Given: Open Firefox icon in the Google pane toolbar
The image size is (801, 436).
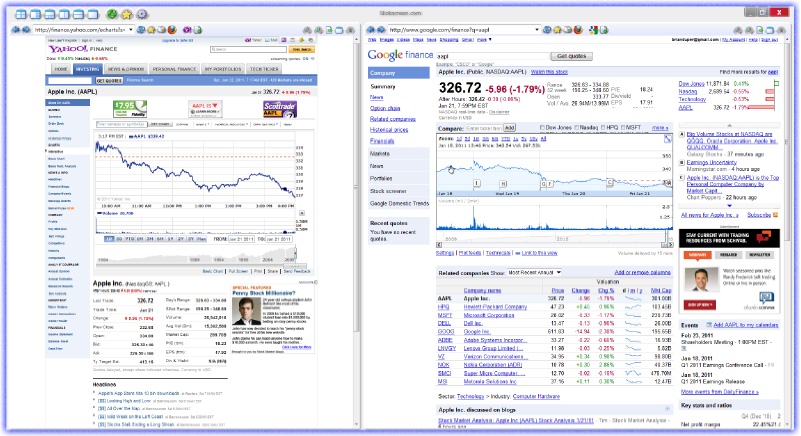Looking at the screenshot, I should tap(578, 30).
